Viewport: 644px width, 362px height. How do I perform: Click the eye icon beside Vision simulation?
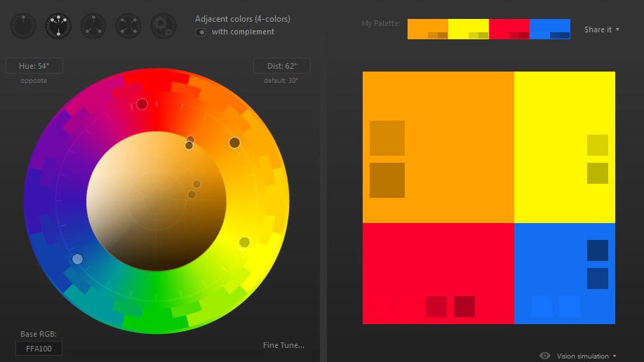coord(545,356)
